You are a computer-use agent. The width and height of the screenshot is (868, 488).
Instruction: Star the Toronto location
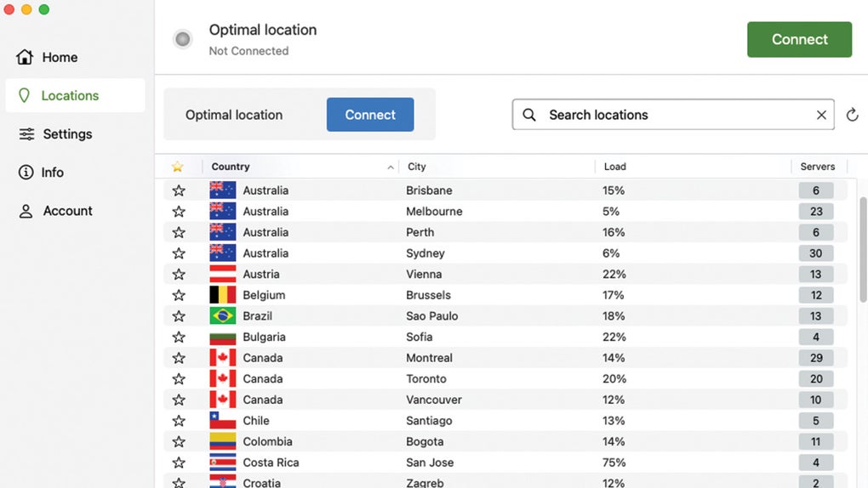click(179, 379)
